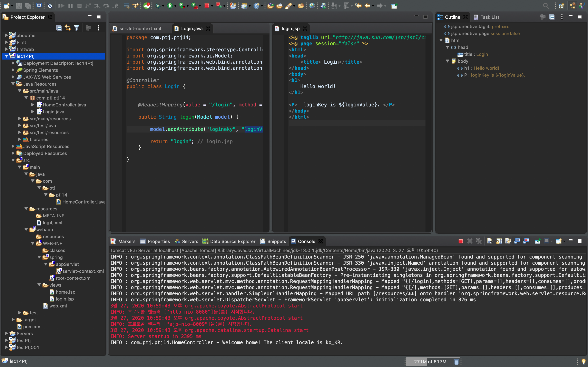Click the garbage collector trash icon
Viewport: 588px width, 367px height.
[x=456, y=362]
